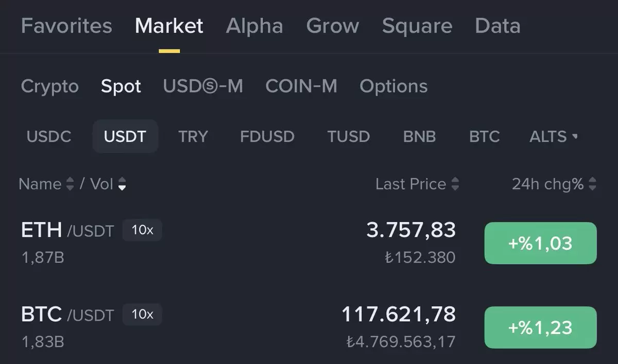Open the Data tab

(x=497, y=26)
